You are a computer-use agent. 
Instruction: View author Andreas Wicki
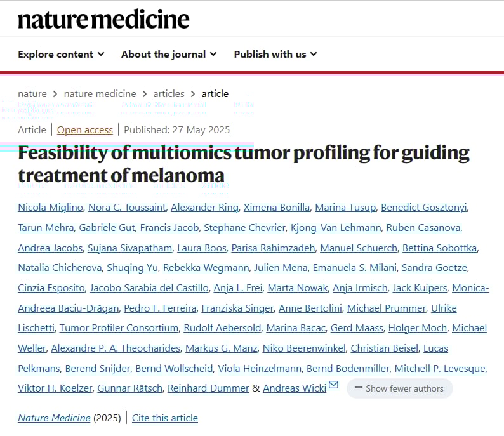click(295, 388)
